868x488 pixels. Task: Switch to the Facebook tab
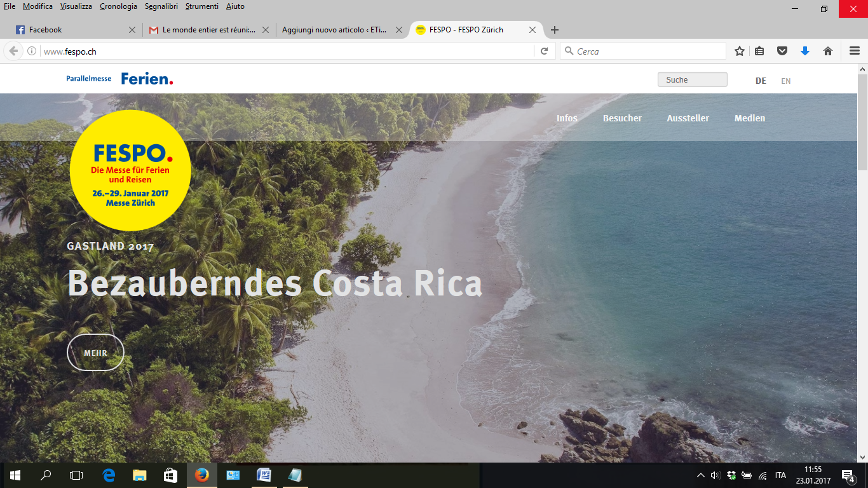click(75, 30)
